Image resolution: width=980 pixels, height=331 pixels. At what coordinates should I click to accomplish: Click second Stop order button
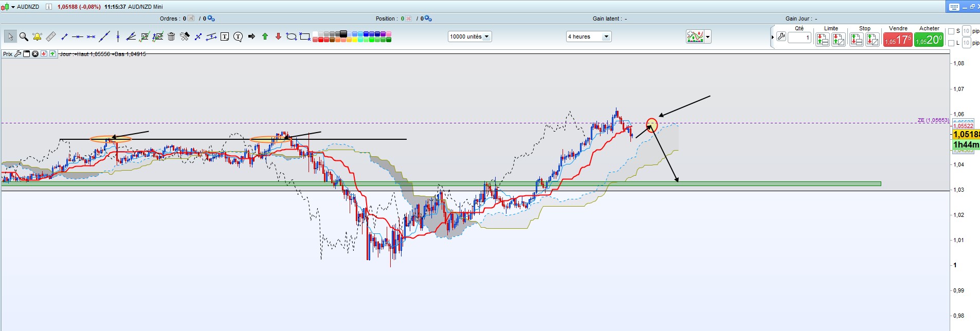point(873,40)
